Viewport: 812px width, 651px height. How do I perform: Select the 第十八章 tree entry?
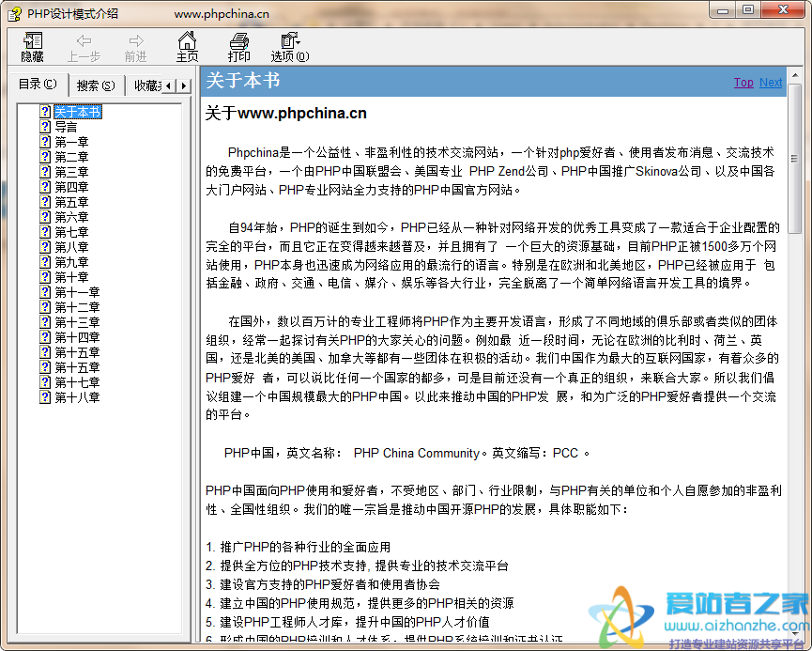[x=76, y=396]
